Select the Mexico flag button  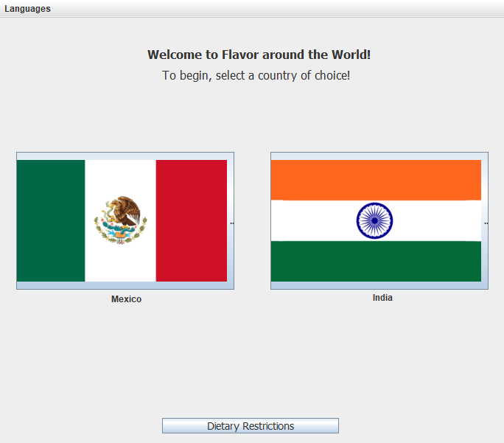[125, 221]
